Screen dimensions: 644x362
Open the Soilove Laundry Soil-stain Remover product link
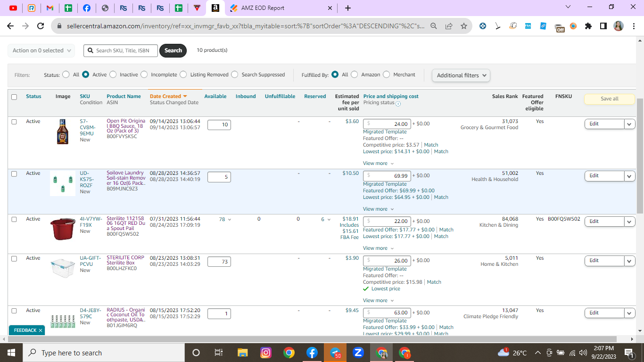coord(126,178)
